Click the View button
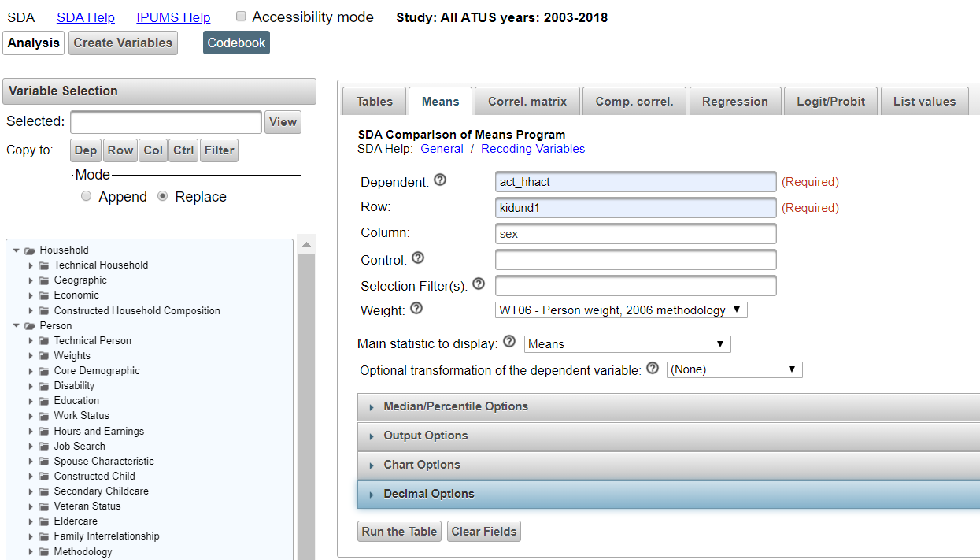 click(283, 122)
